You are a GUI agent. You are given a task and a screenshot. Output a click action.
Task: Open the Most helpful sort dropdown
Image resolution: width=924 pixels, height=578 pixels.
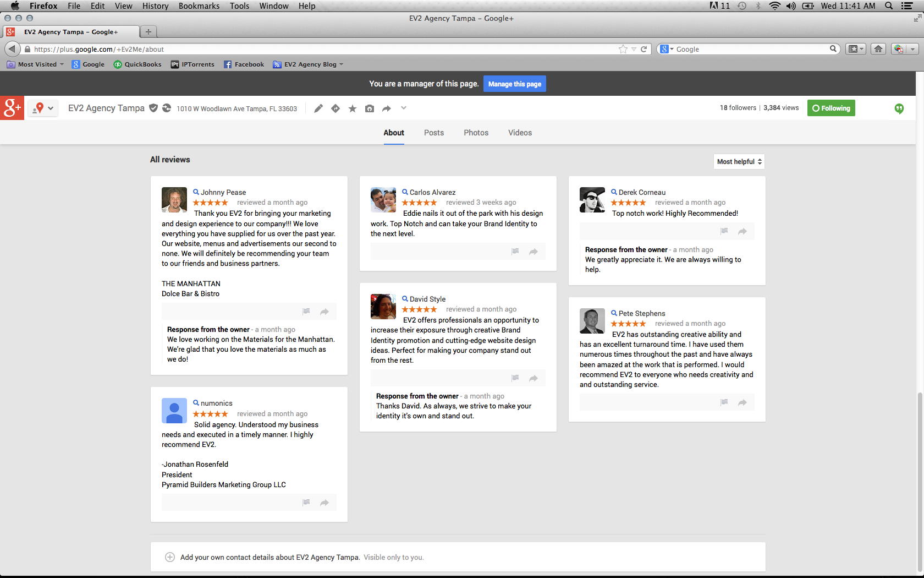pyautogui.click(x=739, y=161)
